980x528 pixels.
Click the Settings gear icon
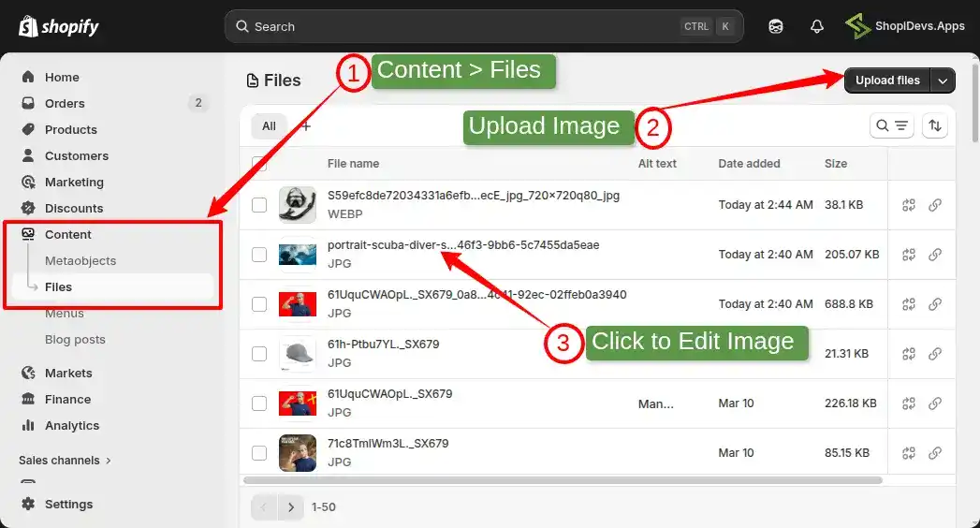coord(28,504)
